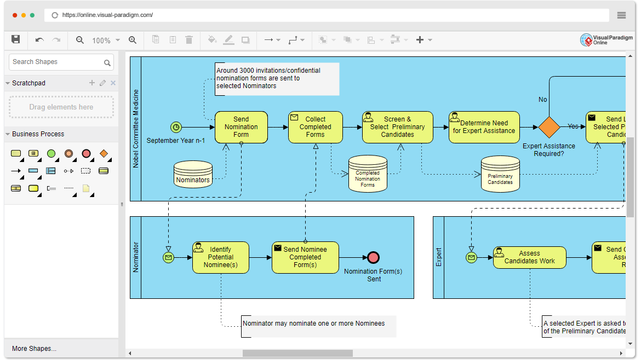Pick the green Start Event shape
The image size is (641, 364).
pyautogui.click(x=51, y=154)
